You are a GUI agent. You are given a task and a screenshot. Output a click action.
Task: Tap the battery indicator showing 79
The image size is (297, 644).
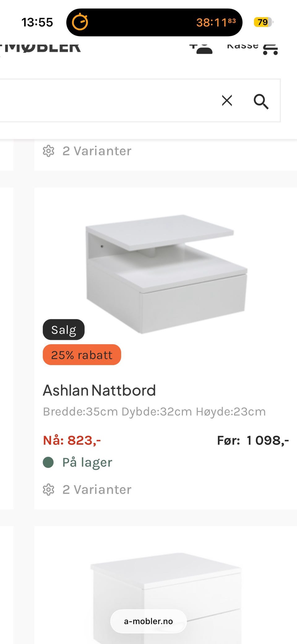(263, 22)
